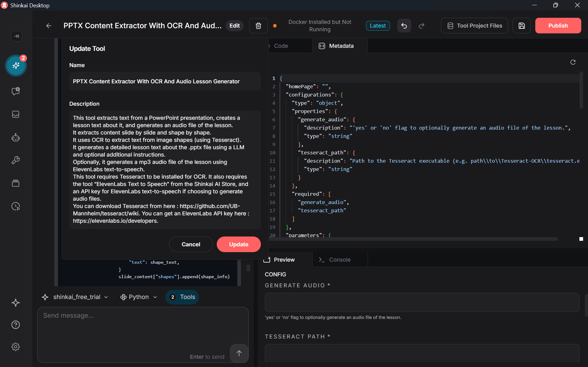This screenshot has height=367, width=588.
Task: Open the Tools selector showing 2 tools
Action: [x=182, y=297]
